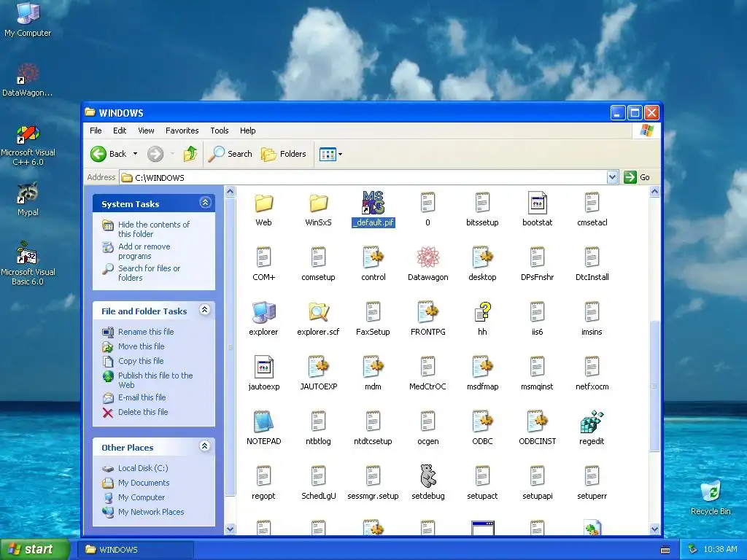
Task: Toggle the Folders pane button
Action: (x=284, y=154)
